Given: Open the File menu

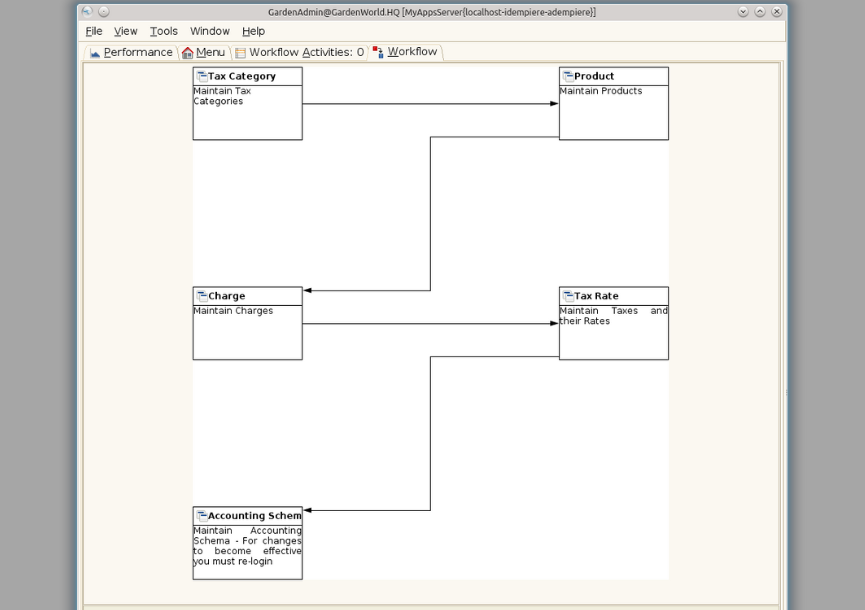Looking at the screenshot, I should pyautogui.click(x=94, y=31).
